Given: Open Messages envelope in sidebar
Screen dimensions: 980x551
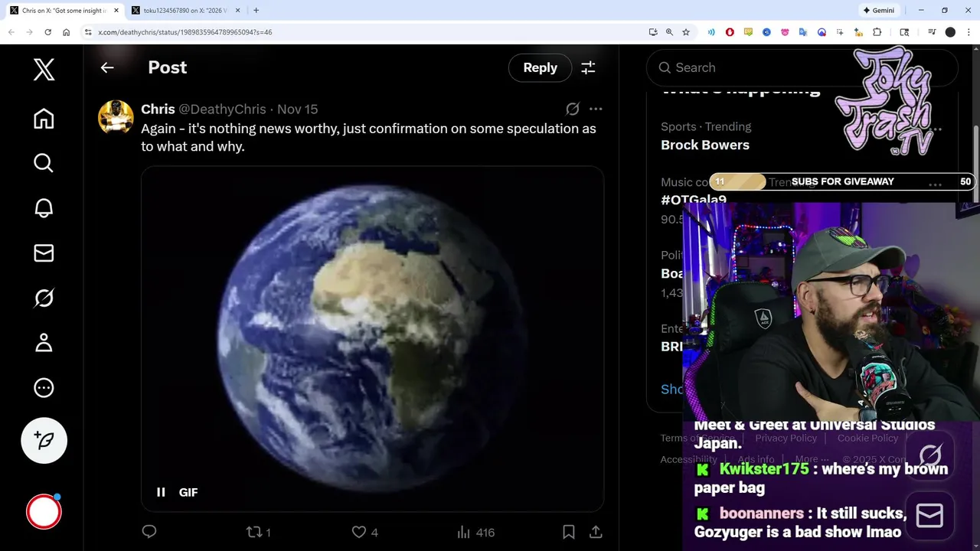Looking at the screenshot, I should 44,253.
